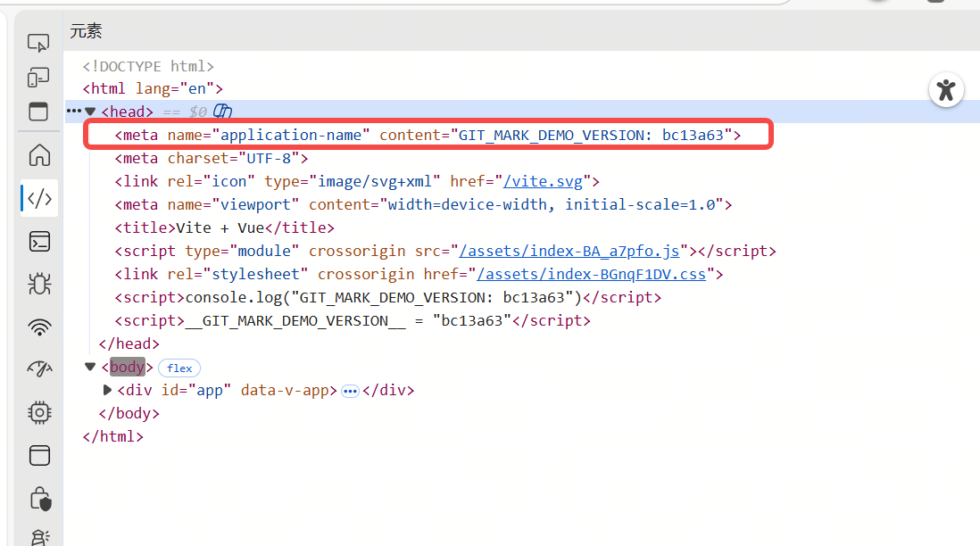Open the Security lock icon
Image resolution: width=980 pixels, height=546 pixels.
40,499
